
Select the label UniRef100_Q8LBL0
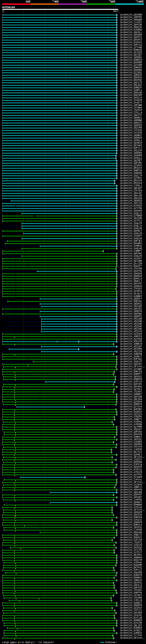pos(131,32)
